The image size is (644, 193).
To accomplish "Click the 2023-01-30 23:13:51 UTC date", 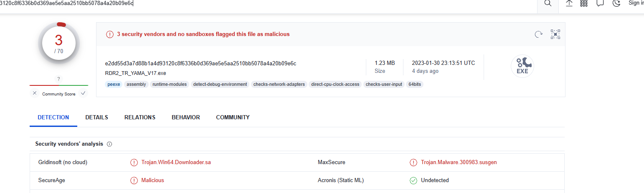I will [444, 63].
